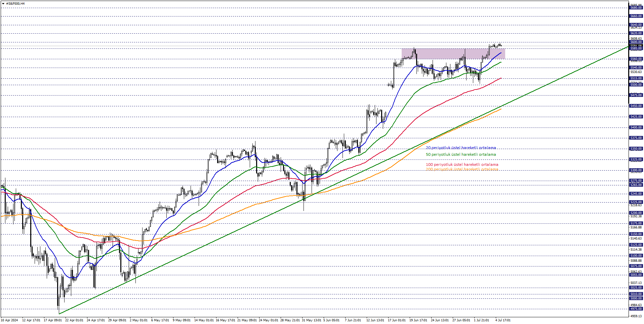Image resolution: width=644 pixels, height=324 pixels.
Task: Click the 10 Apr 2024 date label
Action: coord(9,320)
